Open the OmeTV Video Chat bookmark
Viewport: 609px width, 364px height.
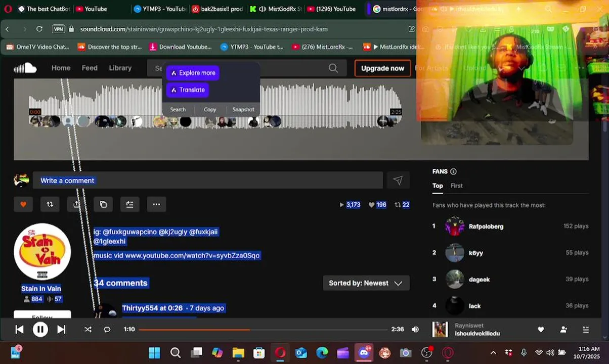[37, 47]
